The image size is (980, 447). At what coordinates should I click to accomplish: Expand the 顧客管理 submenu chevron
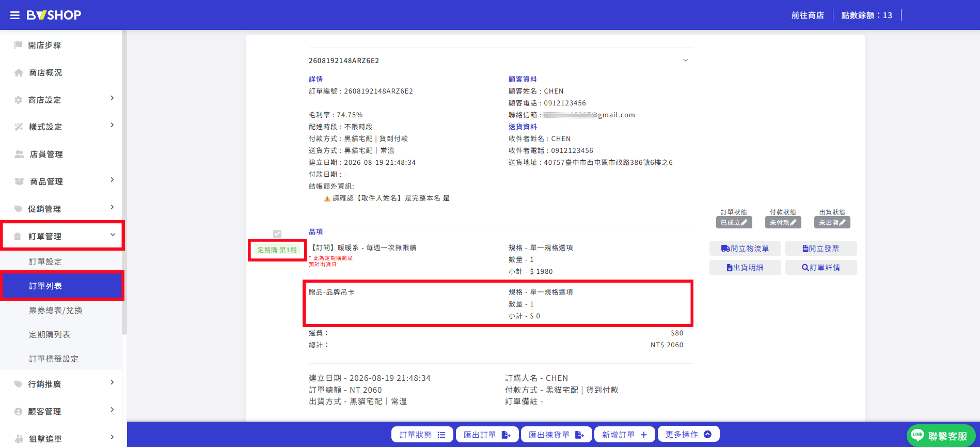(x=112, y=410)
